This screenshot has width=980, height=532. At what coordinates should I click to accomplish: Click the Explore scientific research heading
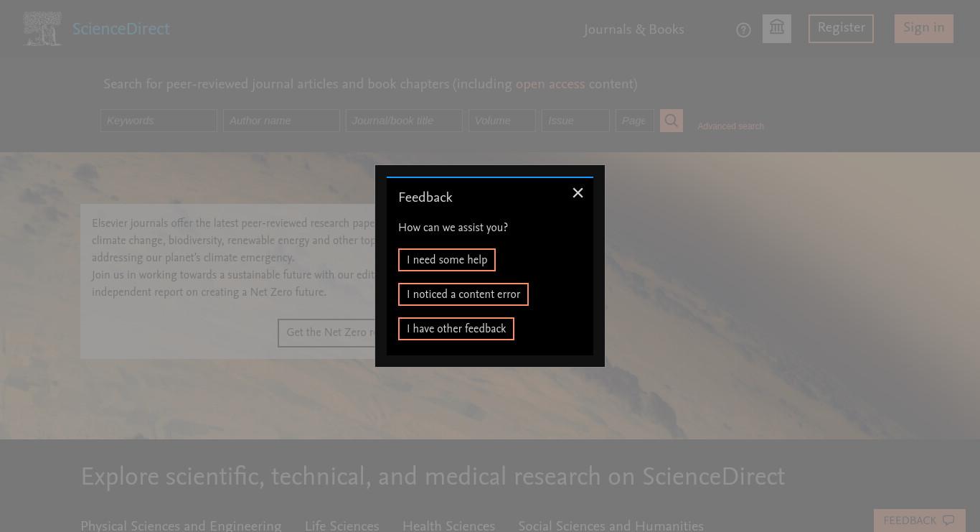coord(433,477)
